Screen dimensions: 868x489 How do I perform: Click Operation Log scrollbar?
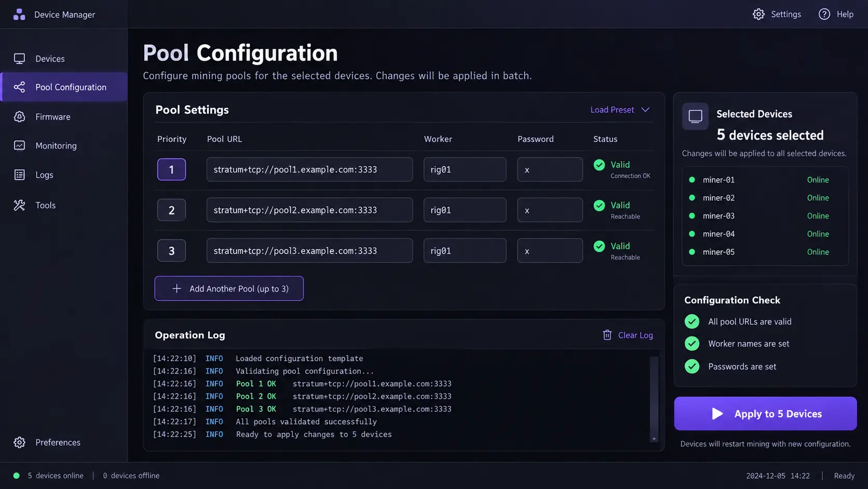point(654,399)
